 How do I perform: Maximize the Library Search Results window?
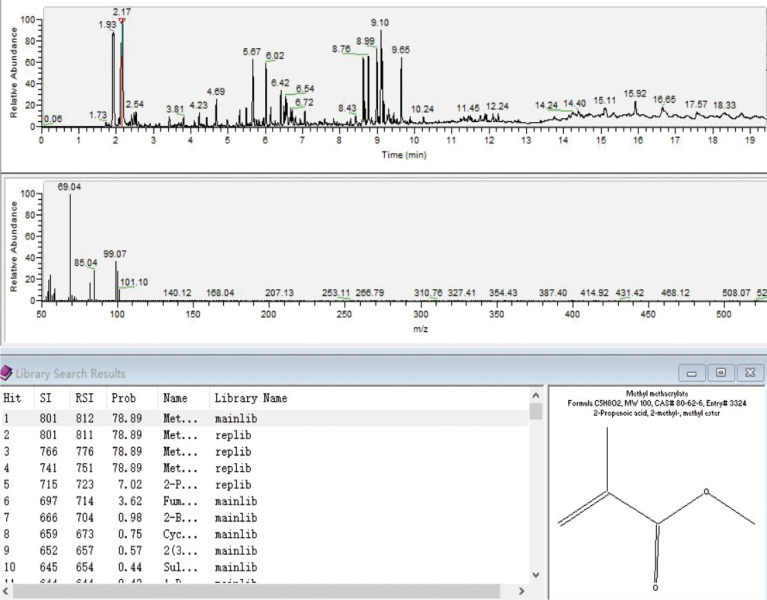(720, 373)
